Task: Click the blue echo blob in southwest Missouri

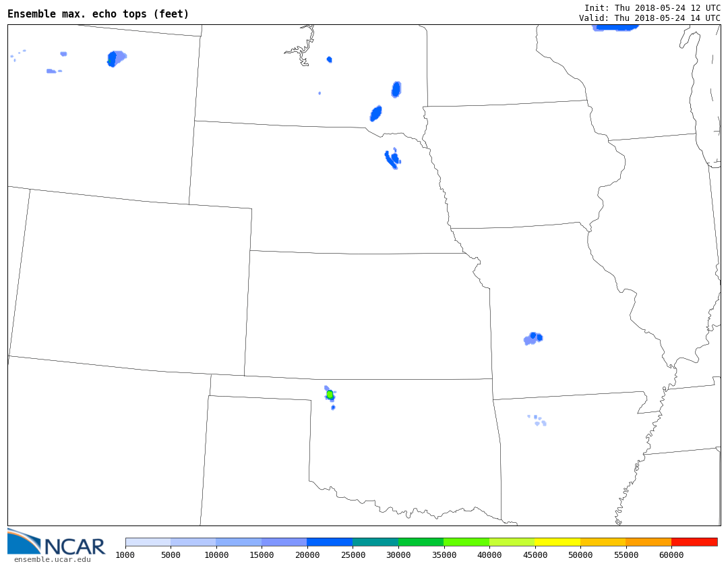Action: [533, 338]
